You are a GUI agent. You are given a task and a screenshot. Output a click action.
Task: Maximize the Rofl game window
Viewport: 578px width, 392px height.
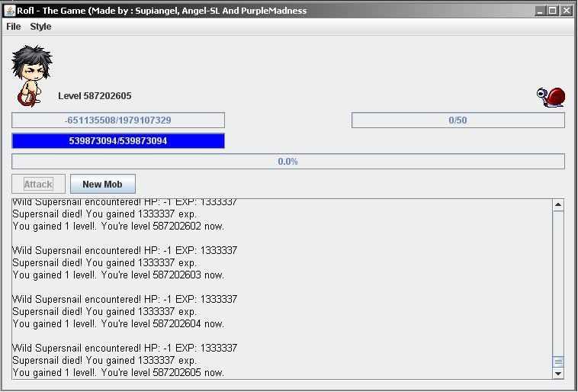pos(553,11)
